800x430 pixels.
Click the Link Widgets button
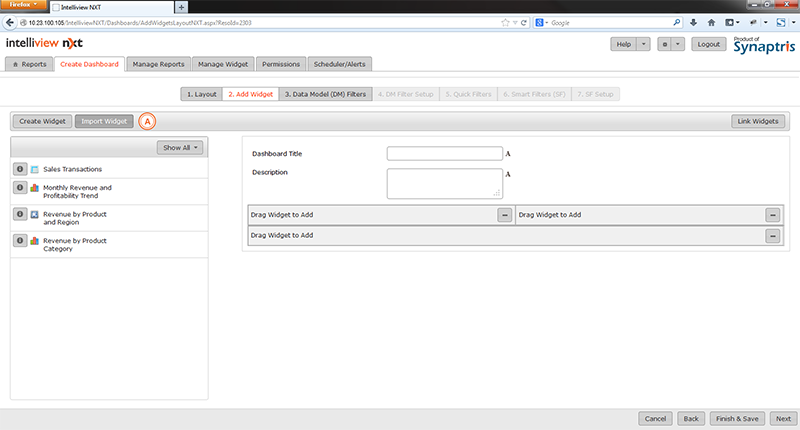tap(758, 121)
